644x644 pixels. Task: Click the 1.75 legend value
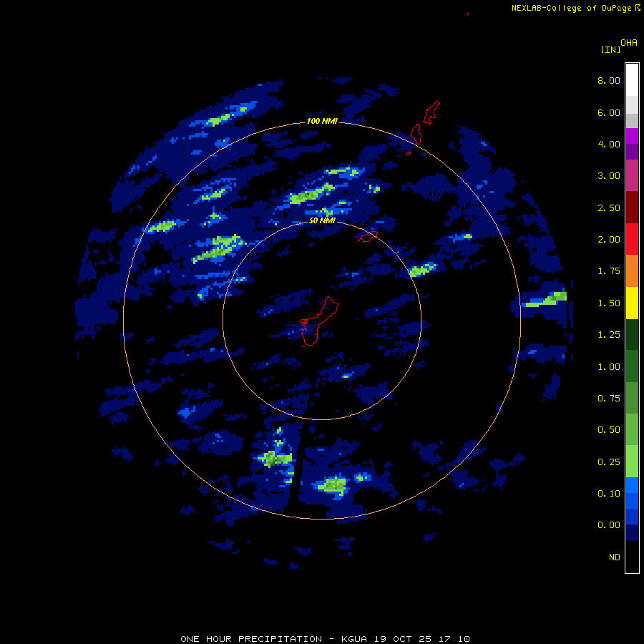(609, 271)
